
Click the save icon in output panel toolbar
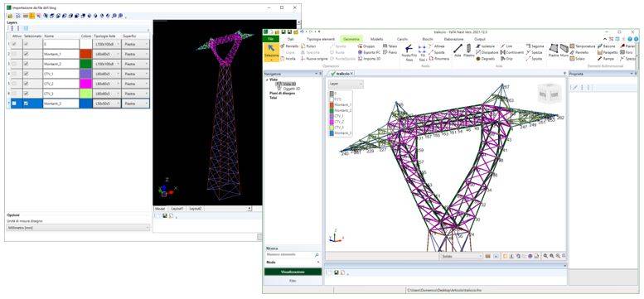pos(336,272)
